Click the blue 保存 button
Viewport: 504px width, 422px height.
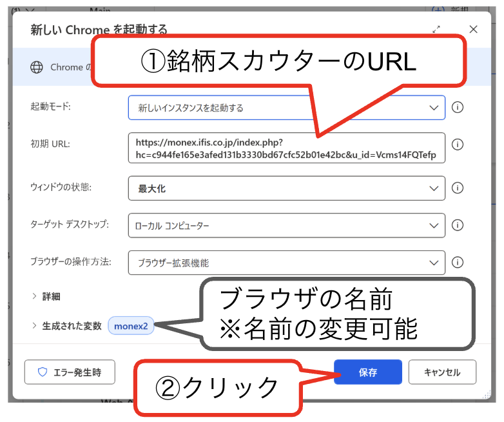tap(368, 372)
